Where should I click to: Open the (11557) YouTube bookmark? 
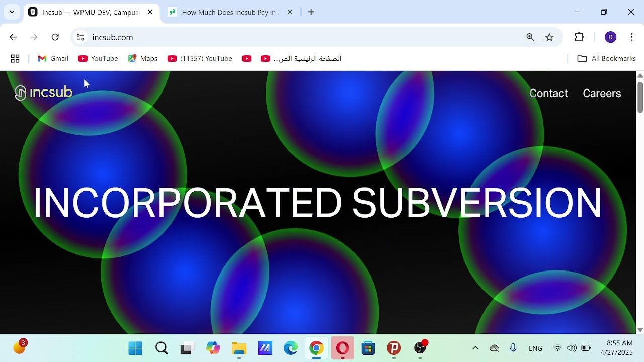[x=200, y=59]
